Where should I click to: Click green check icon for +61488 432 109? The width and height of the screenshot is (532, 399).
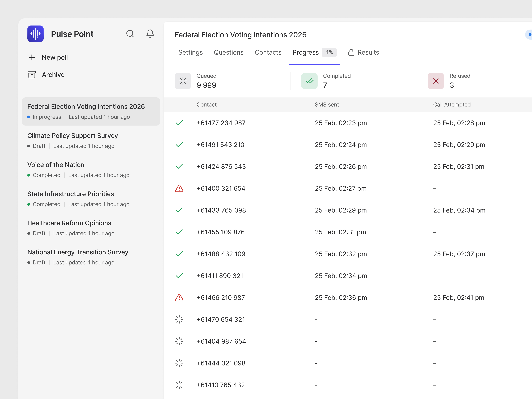click(179, 254)
